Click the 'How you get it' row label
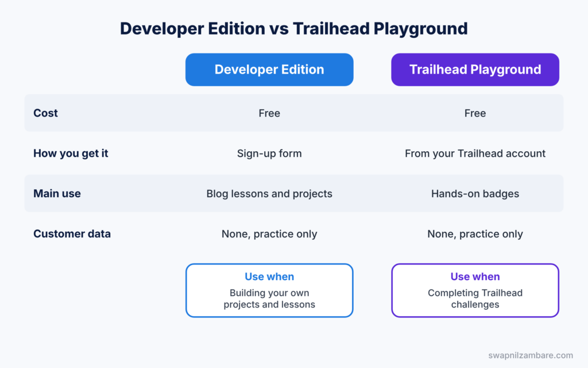 (71, 153)
